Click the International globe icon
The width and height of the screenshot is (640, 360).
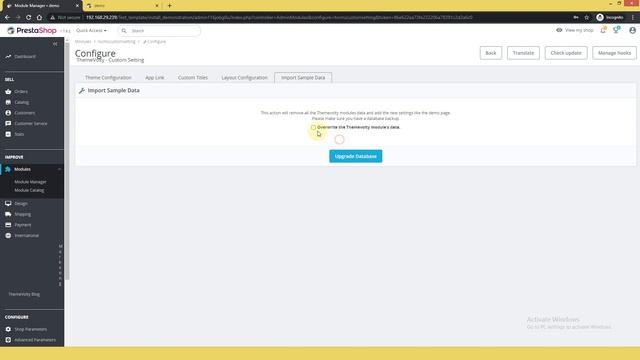click(x=8, y=236)
